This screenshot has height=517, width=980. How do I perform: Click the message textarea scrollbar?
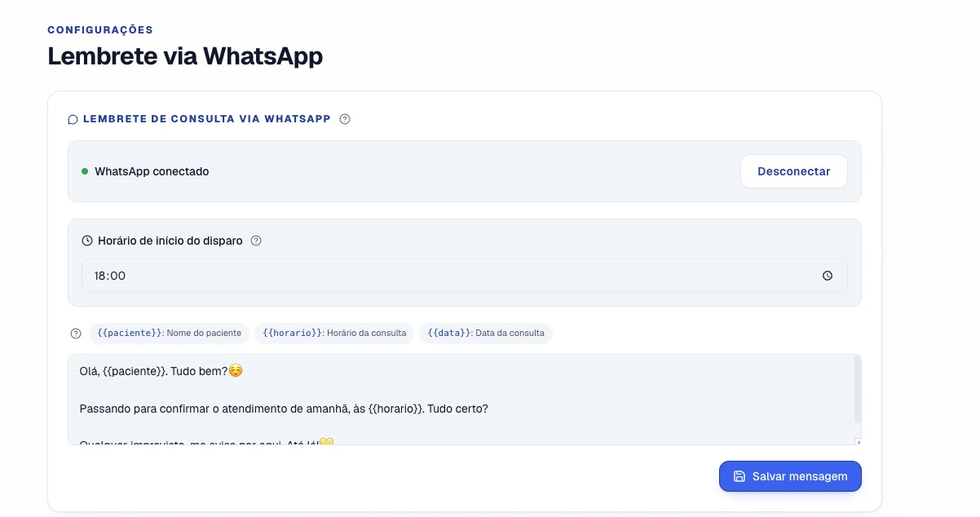(857, 389)
